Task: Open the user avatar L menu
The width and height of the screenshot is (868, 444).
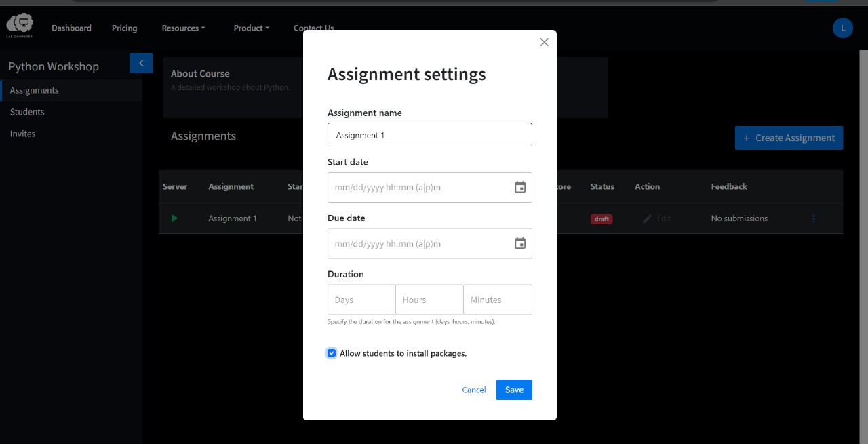Action: coord(842,28)
